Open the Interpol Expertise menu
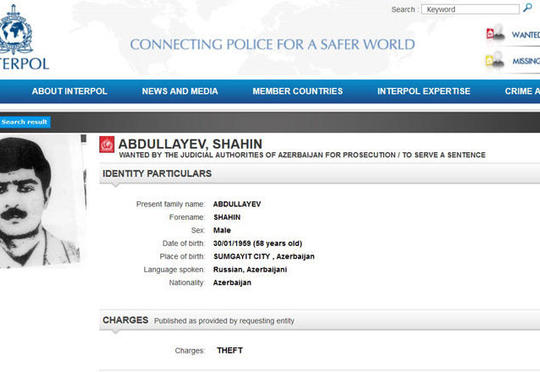Viewport: 540px width, 372px height. click(x=424, y=91)
